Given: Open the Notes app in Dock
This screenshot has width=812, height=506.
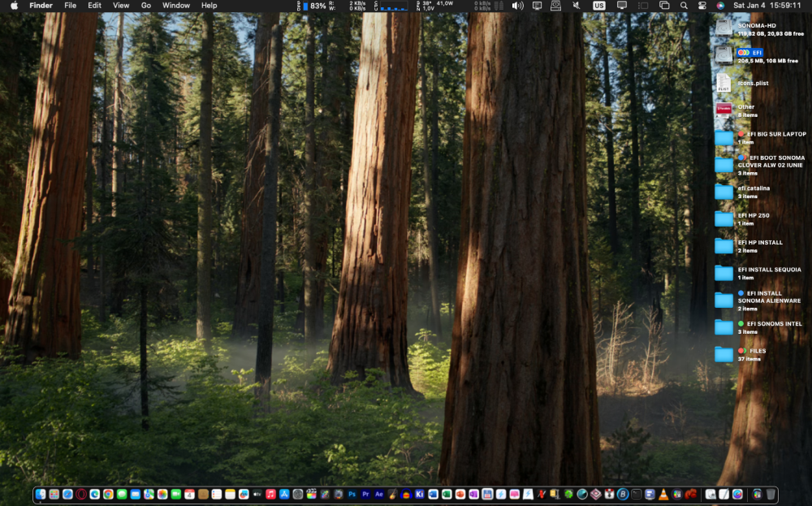Looking at the screenshot, I should [x=230, y=494].
